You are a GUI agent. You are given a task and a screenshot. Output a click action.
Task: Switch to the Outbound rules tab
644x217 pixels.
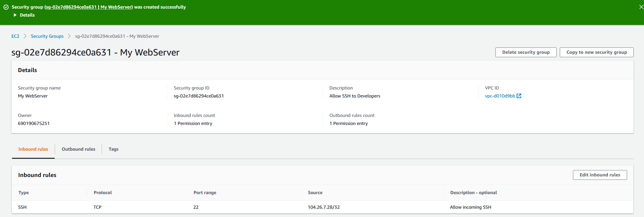pos(78,149)
